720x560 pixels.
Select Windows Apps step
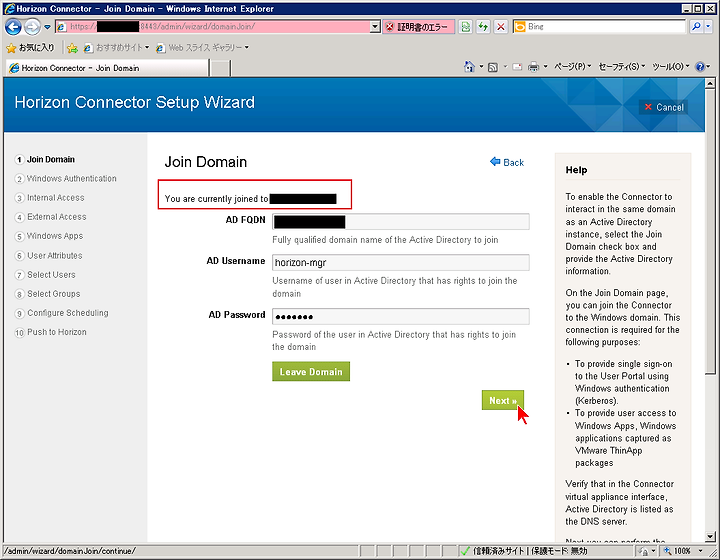click(49, 236)
